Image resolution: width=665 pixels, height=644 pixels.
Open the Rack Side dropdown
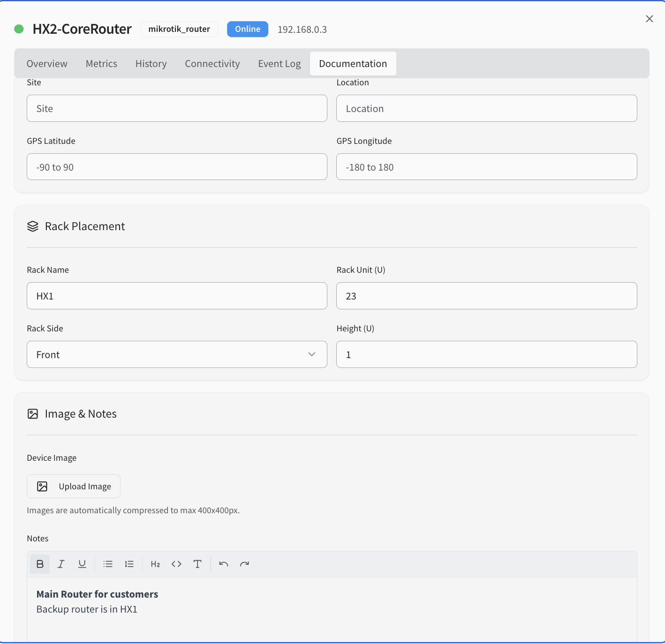[x=177, y=354]
